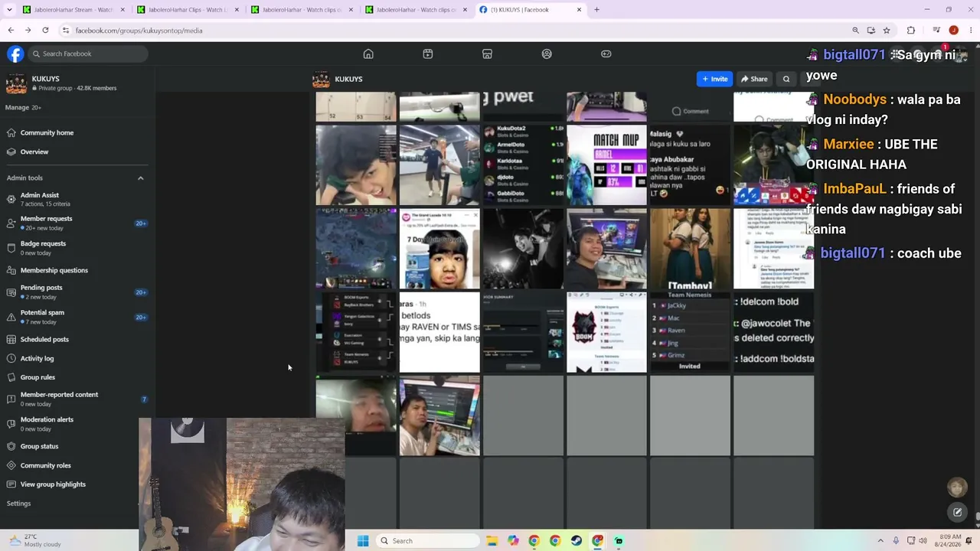
Task: Click the Scheduled posts calendar icon
Action: tap(11, 339)
